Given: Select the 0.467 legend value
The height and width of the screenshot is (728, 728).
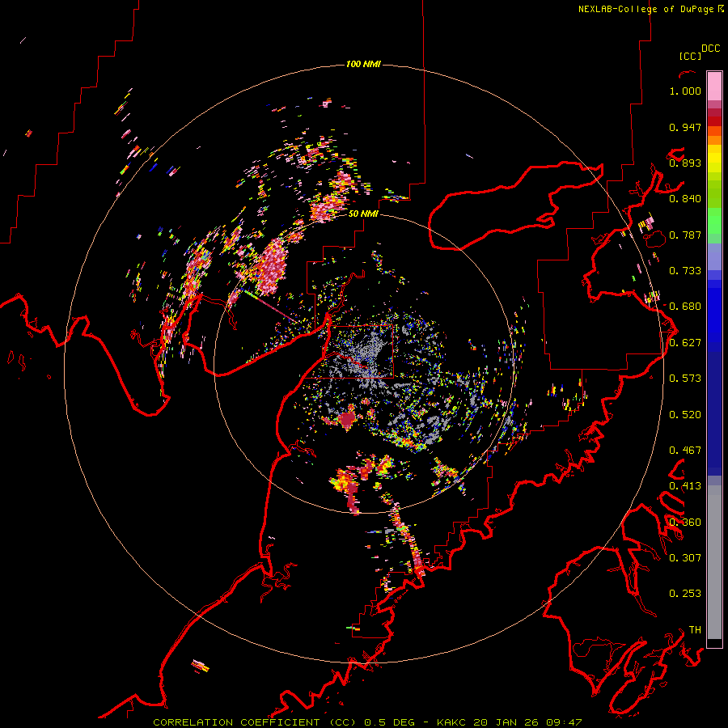Looking at the screenshot, I should click(685, 451).
